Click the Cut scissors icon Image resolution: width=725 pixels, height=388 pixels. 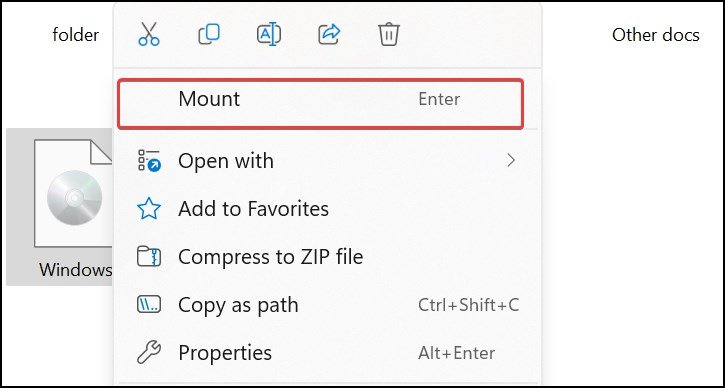point(148,35)
